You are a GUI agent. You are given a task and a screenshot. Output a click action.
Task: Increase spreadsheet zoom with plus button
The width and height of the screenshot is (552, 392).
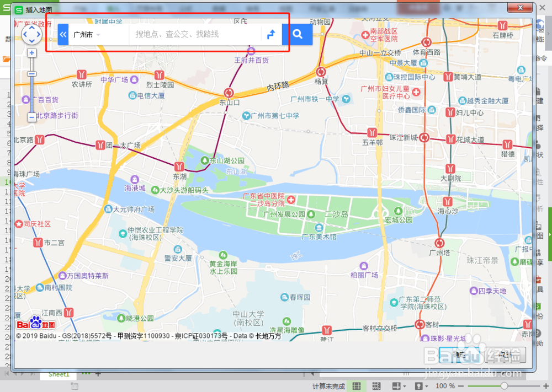(546, 386)
